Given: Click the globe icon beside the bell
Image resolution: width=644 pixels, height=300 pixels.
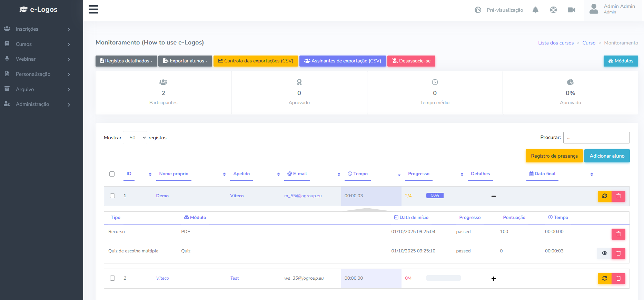Looking at the screenshot, I should pyautogui.click(x=553, y=10).
